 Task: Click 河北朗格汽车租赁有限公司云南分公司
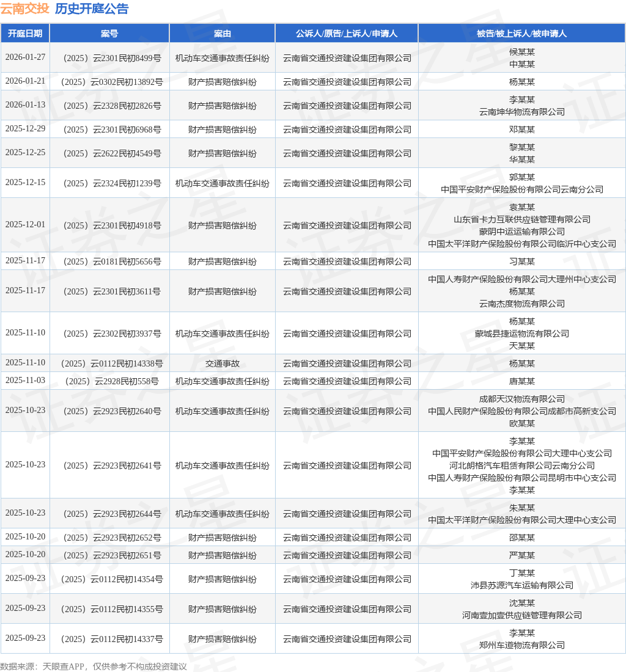click(522, 465)
